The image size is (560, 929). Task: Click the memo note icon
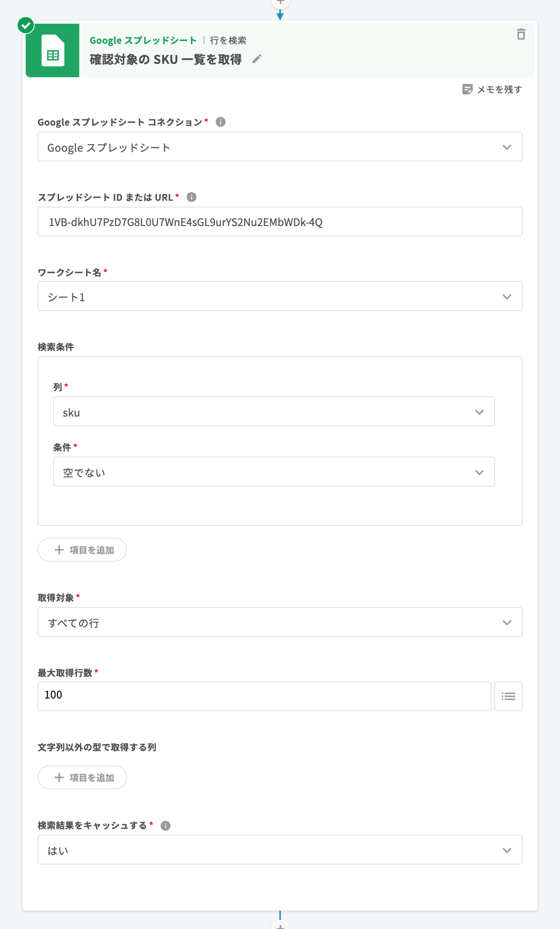467,89
